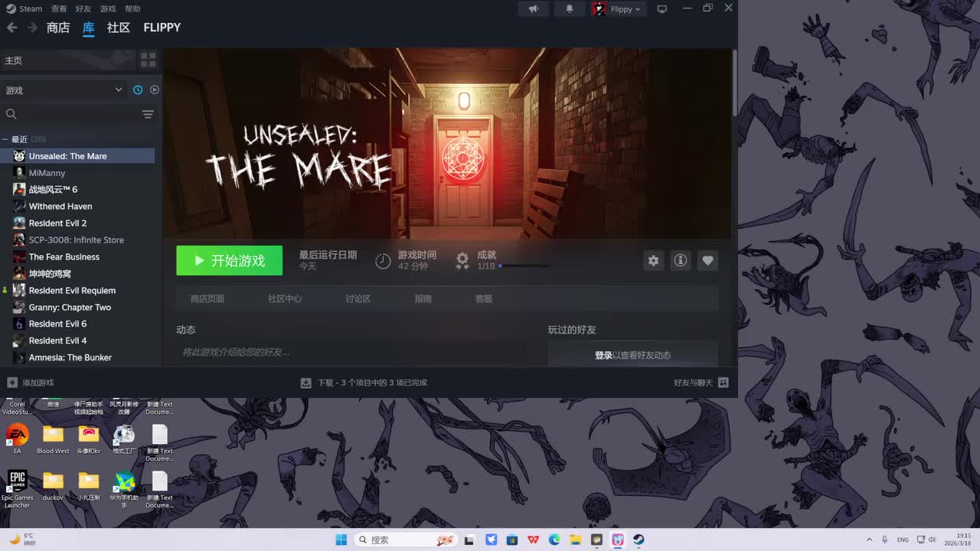Toggle the favorite heart for this game

[707, 260]
